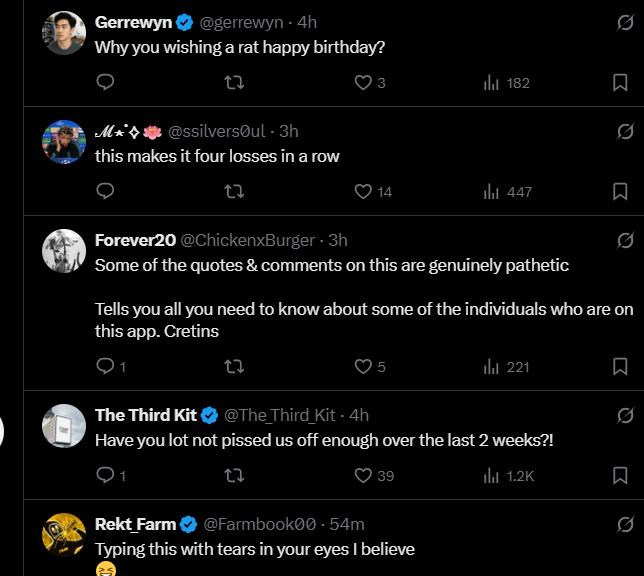This screenshot has width=644, height=576.
Task: Like the ssilvers0ul tweet with 14 likes
Action: [x=364, y=192]
